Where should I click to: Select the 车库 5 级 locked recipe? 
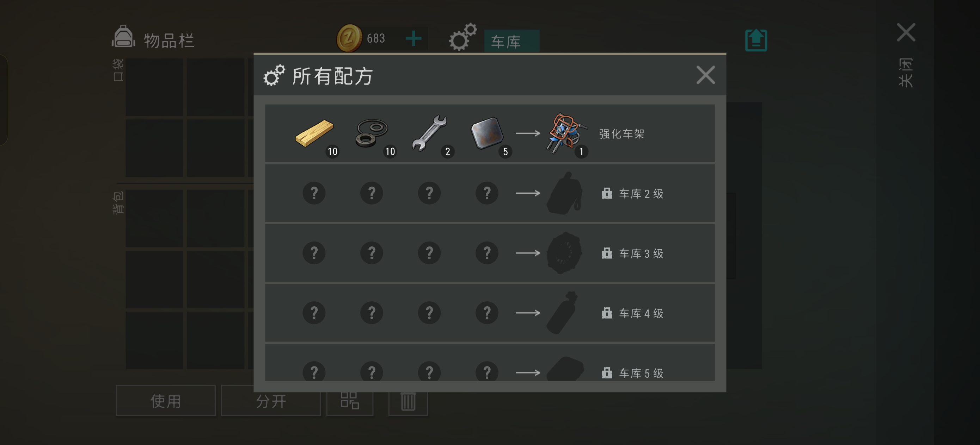(490, 363)
